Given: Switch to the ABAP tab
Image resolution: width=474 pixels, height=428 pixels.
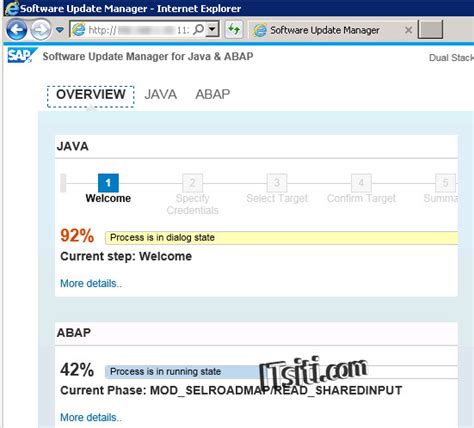Looking at the screenshot, I should click(213, 94).
